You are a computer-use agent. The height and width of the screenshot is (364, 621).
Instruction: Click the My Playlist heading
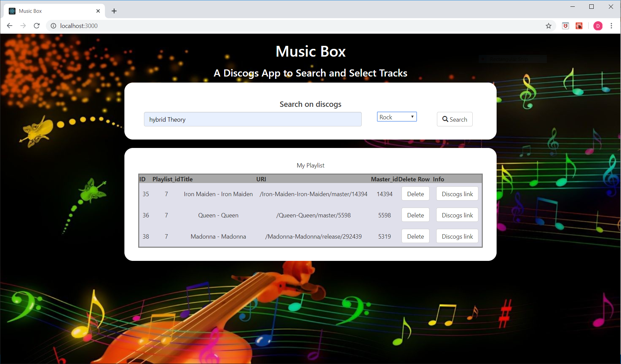tap(310, 165)
